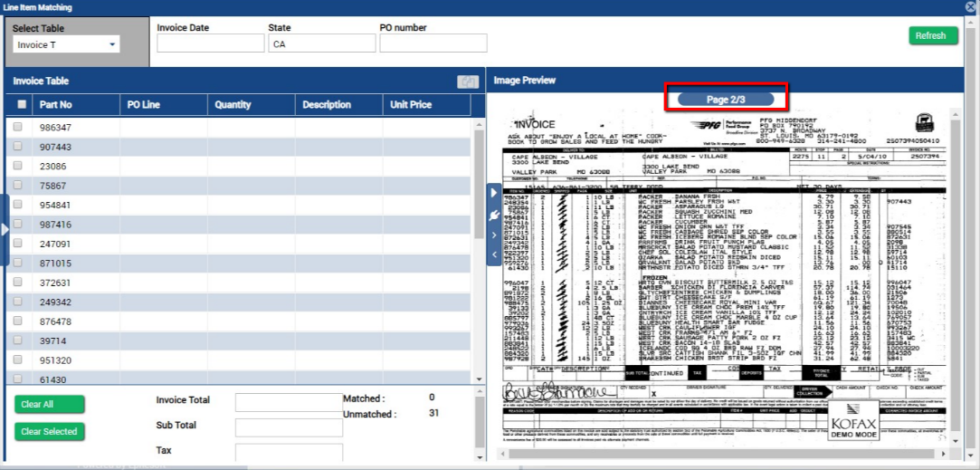Viewport: 980px width, 470px height.
Task: Click the Page 2/3 indicator pill
Action: [726, 99]
